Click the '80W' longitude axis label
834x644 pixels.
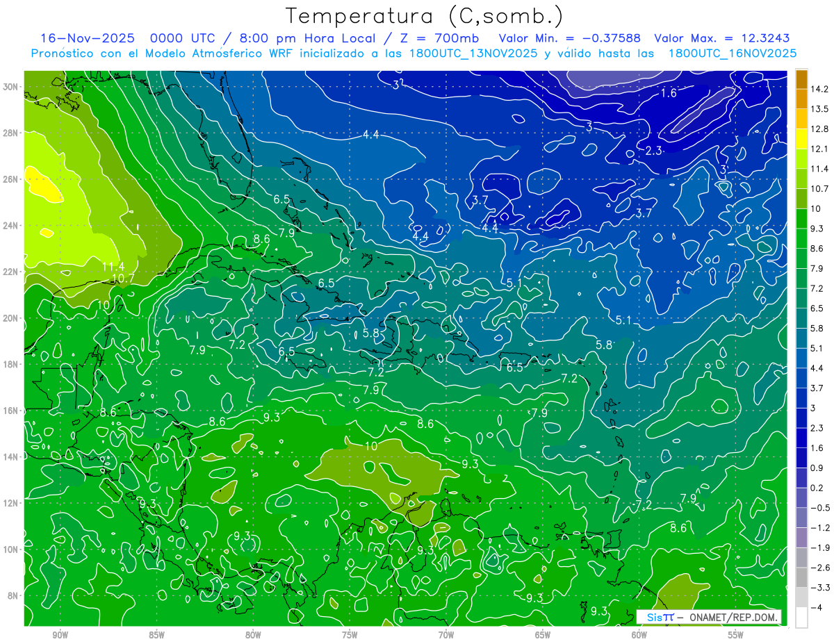(x=253, y=634)
